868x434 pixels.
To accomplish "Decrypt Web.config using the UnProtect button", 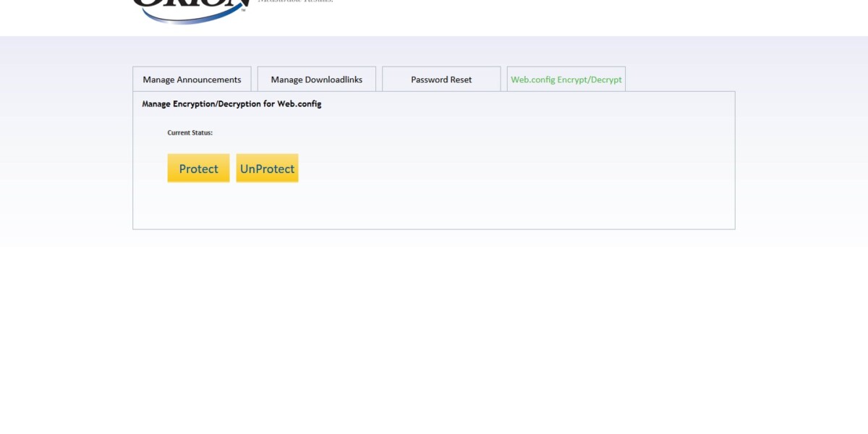I will click(x=267, y=169).
